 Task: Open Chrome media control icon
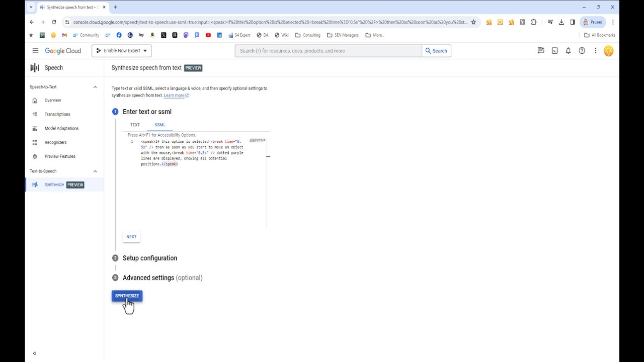pyautogui.click(x=550, y=22)
